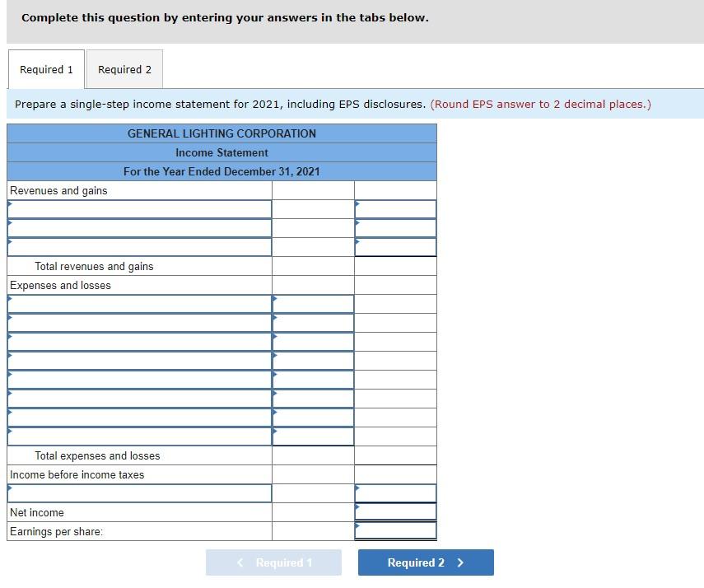Open the first expense account dropdown
Viewport: 704px width, 588px height.
point(139,303)
